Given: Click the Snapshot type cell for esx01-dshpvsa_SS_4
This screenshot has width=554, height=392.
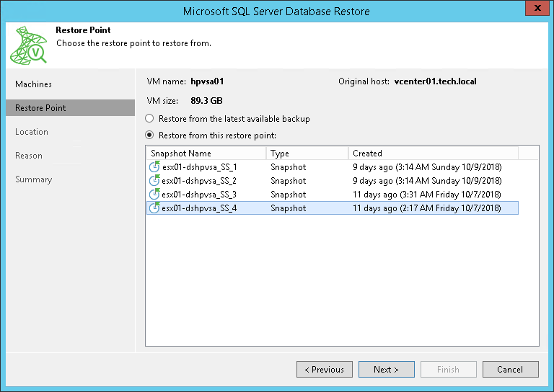Looking at the screenshot, I should tap(289, 208).
